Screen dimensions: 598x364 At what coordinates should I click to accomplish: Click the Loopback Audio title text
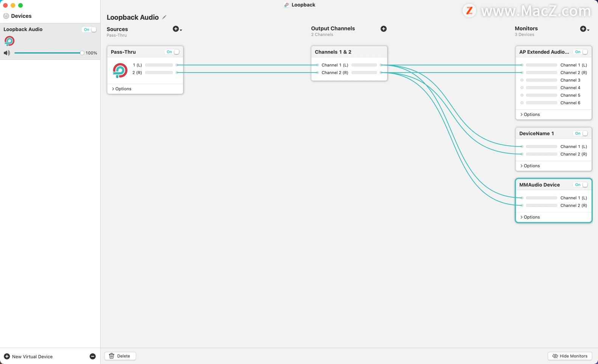tap(133, 17)
